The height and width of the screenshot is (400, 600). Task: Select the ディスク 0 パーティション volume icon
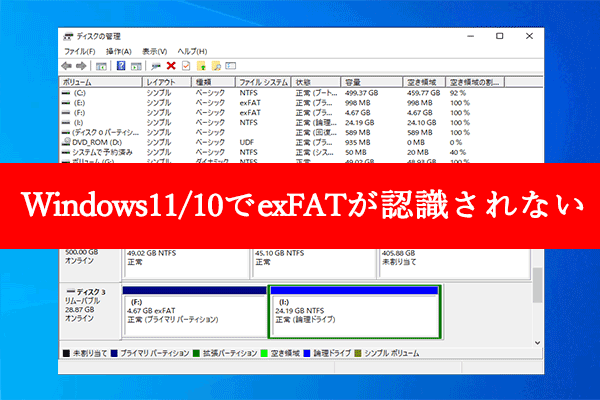coord(66,132)
